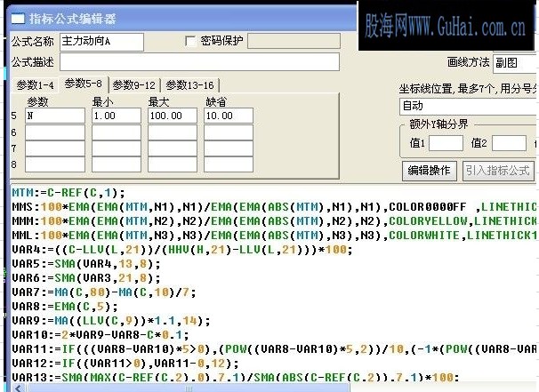Image resolution: width=539 pixels, height=392 pixels.
Task: Click the VAR11 IF formula line
Action: tap(274, 349)
